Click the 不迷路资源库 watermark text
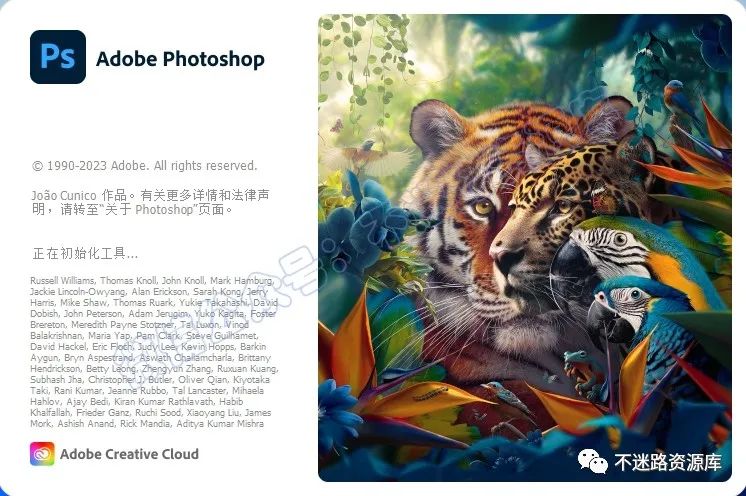746x496 pixels. pos(668,462)
